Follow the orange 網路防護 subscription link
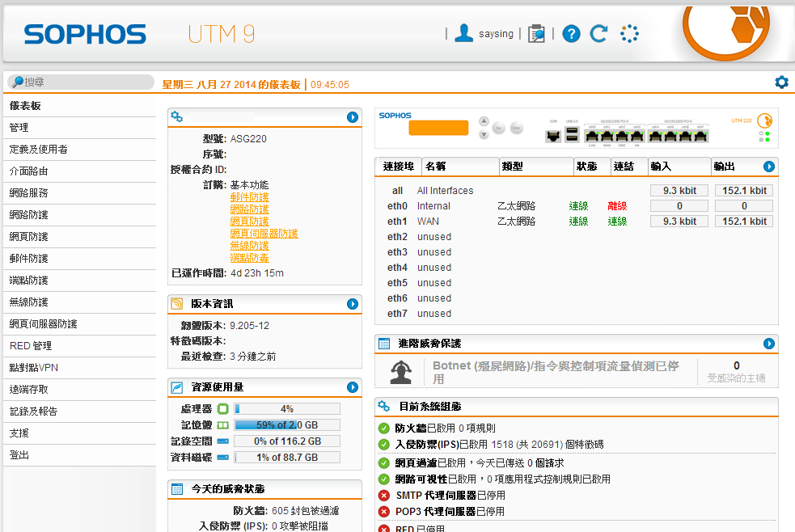The image size is (795, 532). (249, 209)
